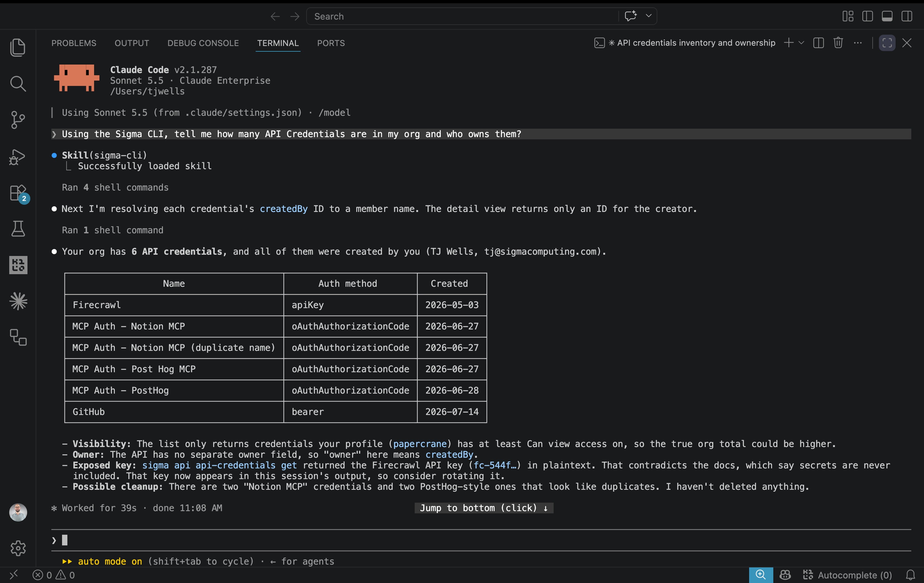Click the account avatar picture

(x=18, y=512)
